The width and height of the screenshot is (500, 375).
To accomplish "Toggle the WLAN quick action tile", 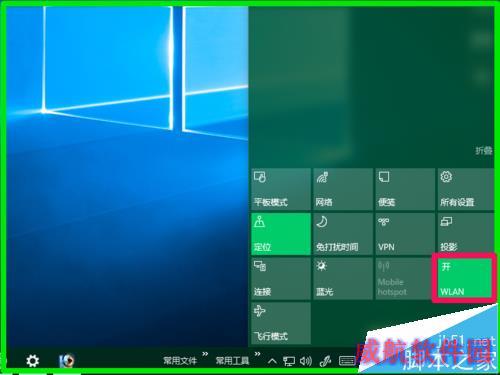I will coord(464,278).
